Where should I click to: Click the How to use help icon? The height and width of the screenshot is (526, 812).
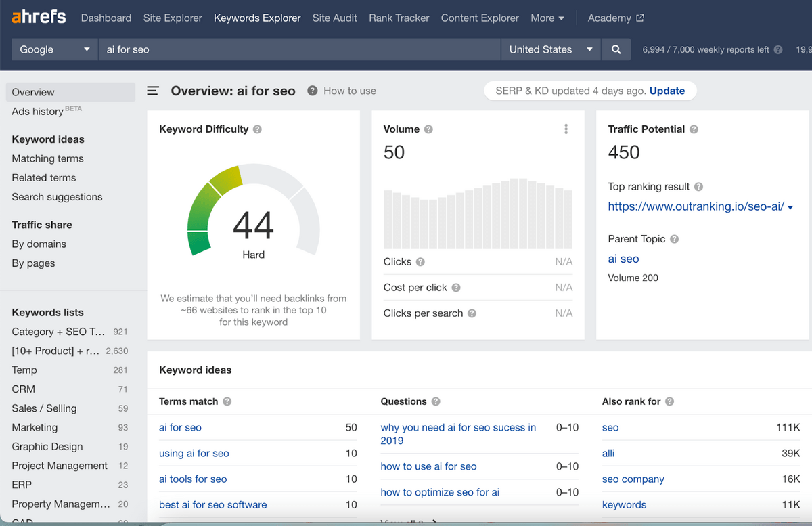click(x=313, y=91)
